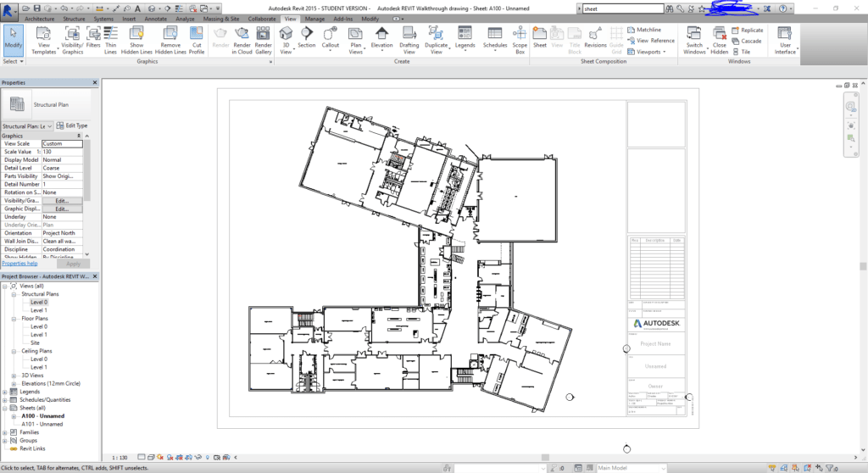Click the Render in Cloud icon

click(242, 40)
